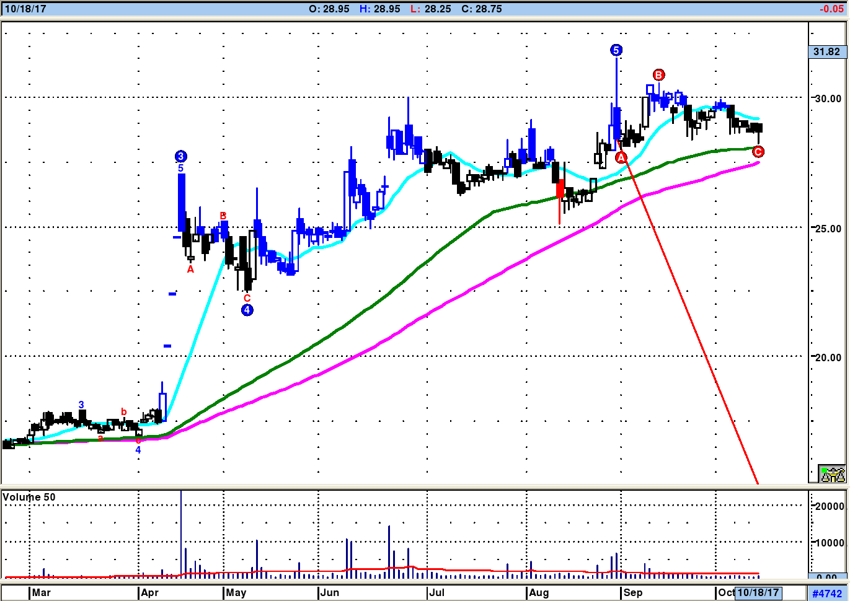
Task: Click the blue circled wave 4 marker
Action: (x=247, y=310)
